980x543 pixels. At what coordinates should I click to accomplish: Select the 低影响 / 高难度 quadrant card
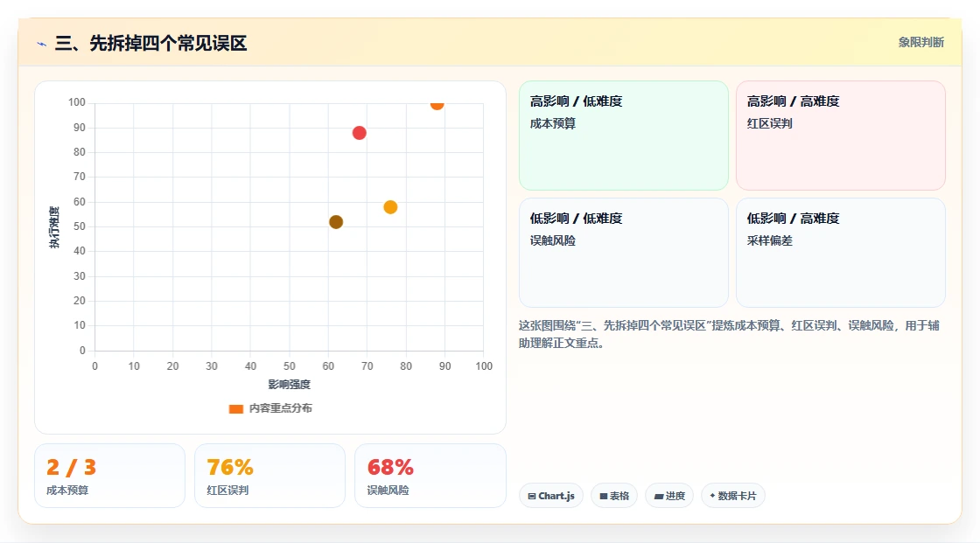[x=841, y=253]
